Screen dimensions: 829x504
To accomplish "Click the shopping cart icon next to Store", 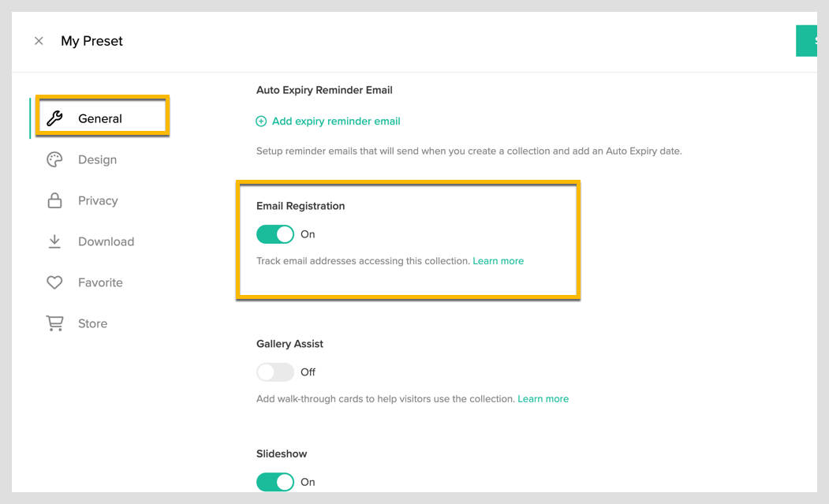I will [54, 323].
